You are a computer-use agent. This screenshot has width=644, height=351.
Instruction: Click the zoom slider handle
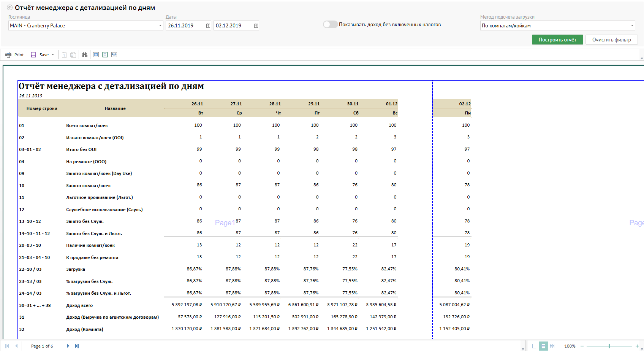click(609, 346)
